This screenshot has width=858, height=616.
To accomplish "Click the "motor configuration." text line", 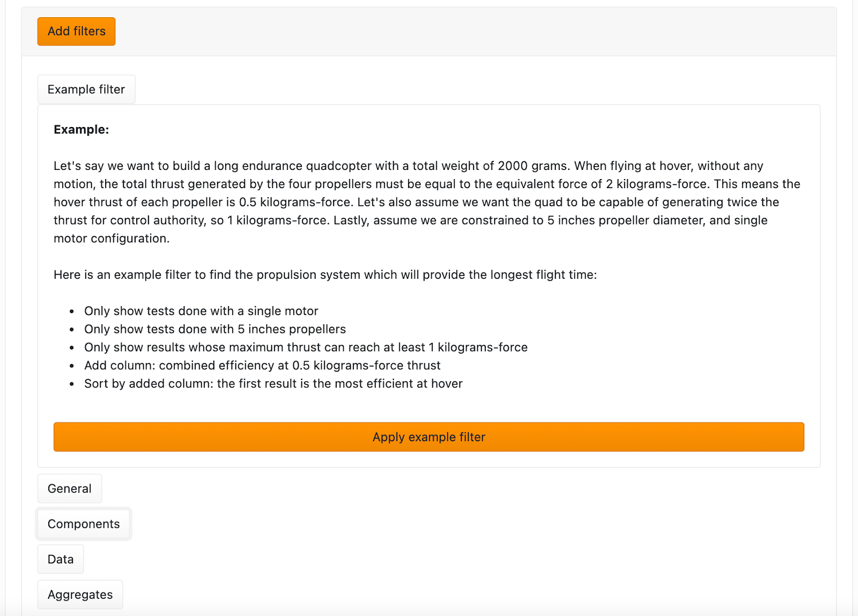I will click(x=112, y=239).
